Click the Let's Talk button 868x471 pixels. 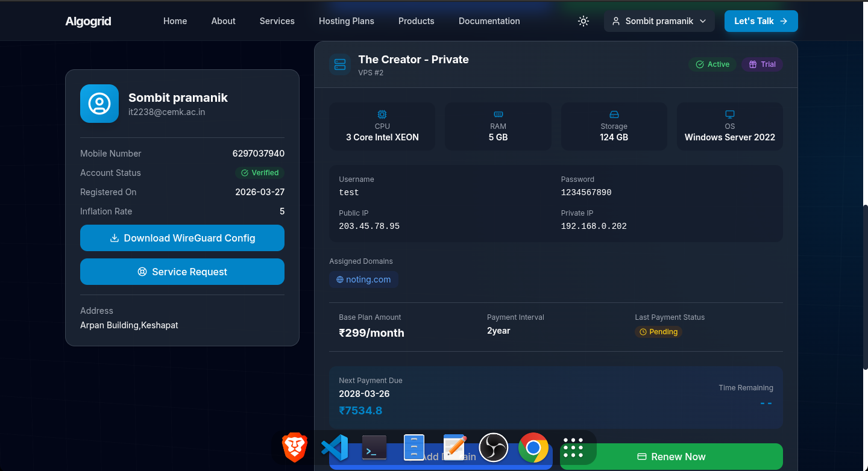[761, 21]
